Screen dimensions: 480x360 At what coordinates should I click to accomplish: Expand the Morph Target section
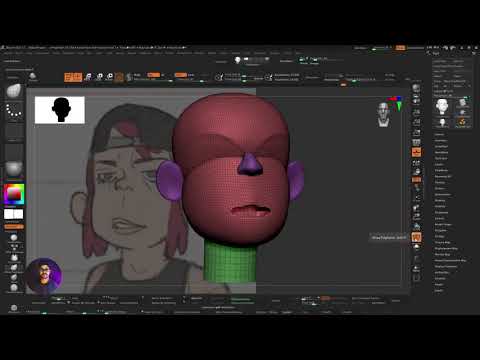pyautogui.click(x=443, y=224)
